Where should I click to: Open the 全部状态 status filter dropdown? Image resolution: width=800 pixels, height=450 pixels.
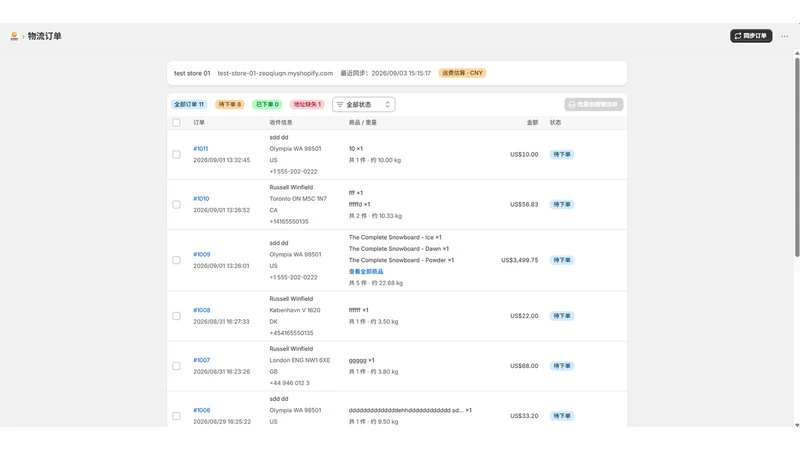(364, 104)
